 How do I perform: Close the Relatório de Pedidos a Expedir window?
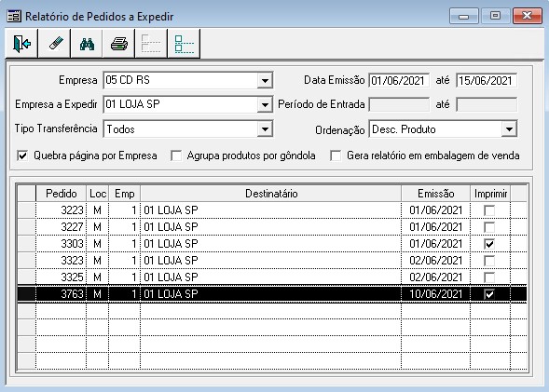click(527, 16)
